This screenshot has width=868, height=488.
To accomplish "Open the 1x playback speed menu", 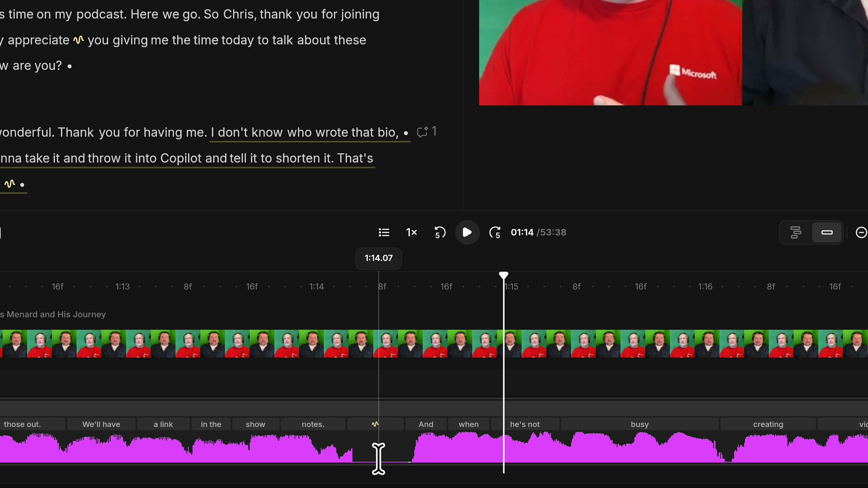I will 411,233.
